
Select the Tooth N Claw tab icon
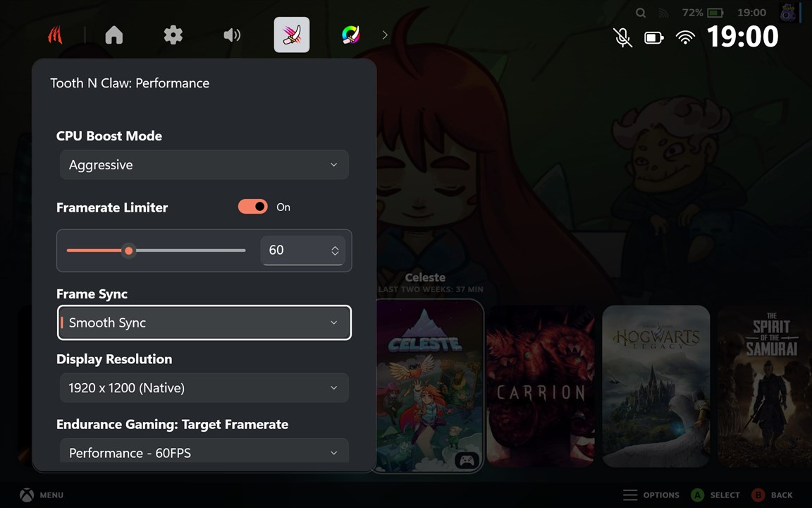pos(292,35)
